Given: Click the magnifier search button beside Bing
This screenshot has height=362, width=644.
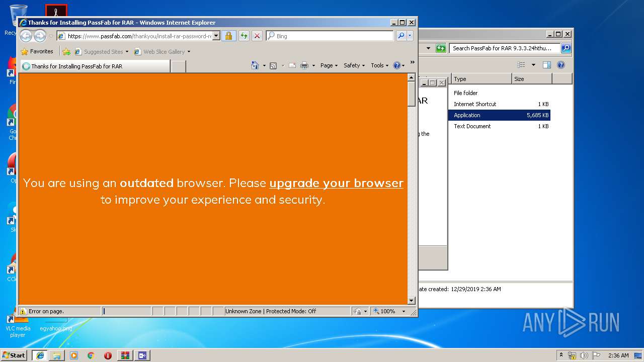Looking at the screenshot, I should [401, 36].
